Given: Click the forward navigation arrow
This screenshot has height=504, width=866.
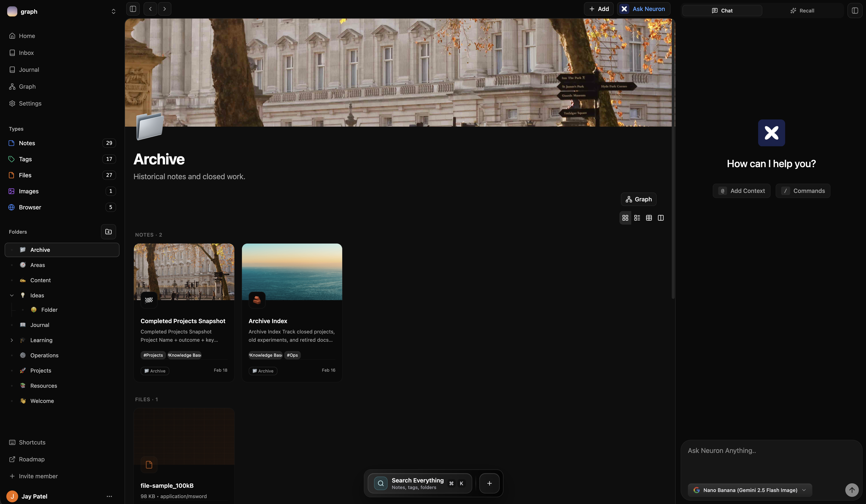Looking at the screenshot, I should (x=164, y=9).
